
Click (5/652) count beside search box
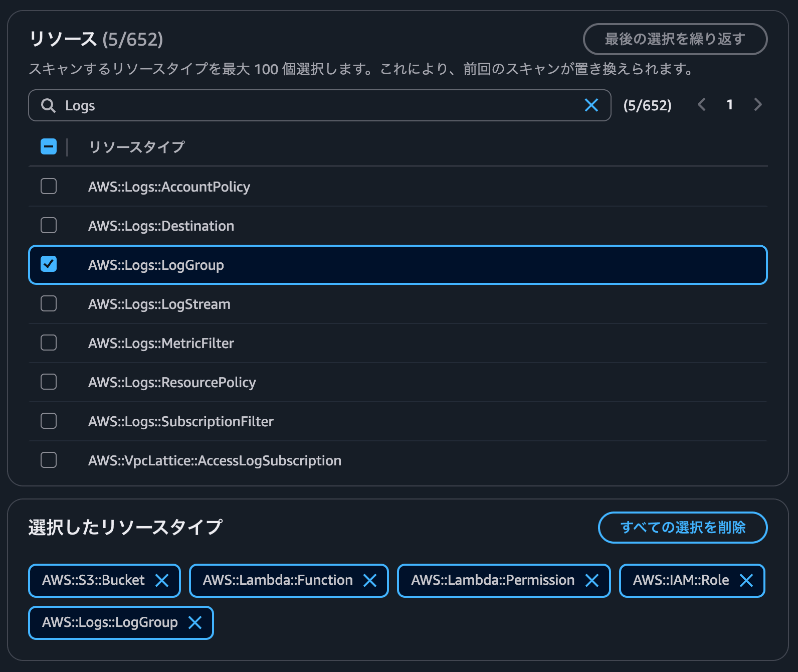[x=647, y=105]
